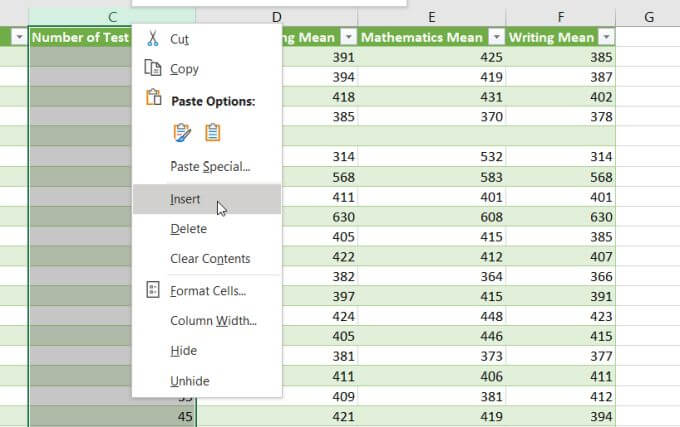
Task: Select Writing Mean cell with value 402
Action: coord(561,97)
